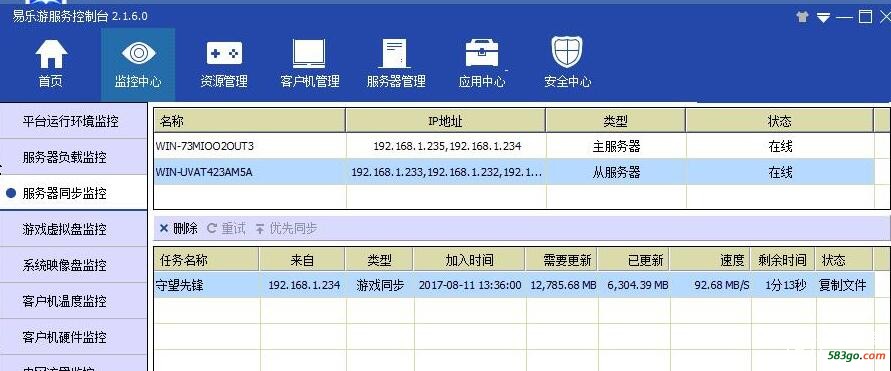Click the 从服务器 type cell

point(616,172)
